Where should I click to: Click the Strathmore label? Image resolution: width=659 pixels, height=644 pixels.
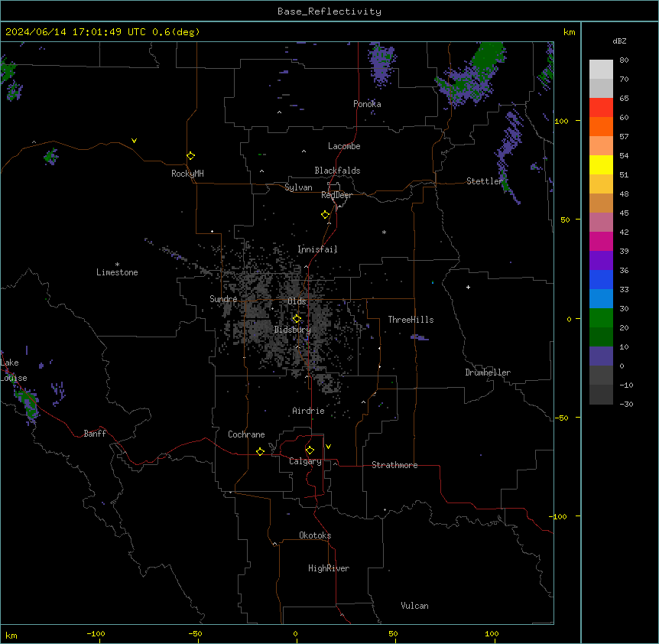(x=394, y=465)
